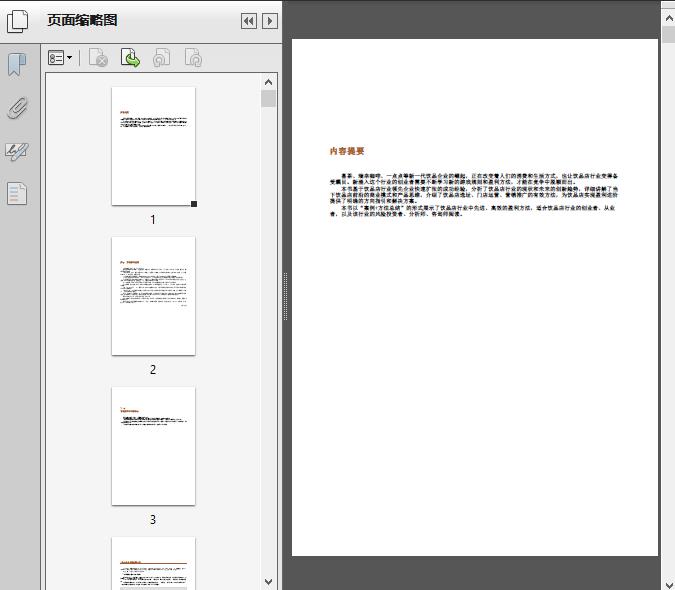This screenshot has width=675, height=590.
Task: Click page label 3 under thumbnail
Action: 153,519
